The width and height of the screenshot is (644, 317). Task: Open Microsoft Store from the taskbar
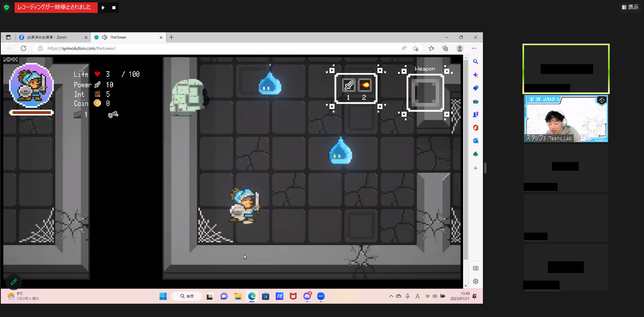pyautogui.click(x=265, y=296)
